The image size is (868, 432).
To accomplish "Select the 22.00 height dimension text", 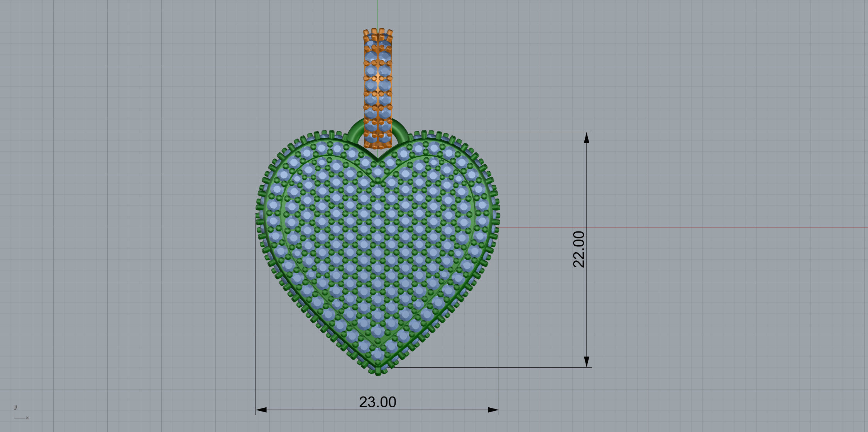I will click(579, 249).
